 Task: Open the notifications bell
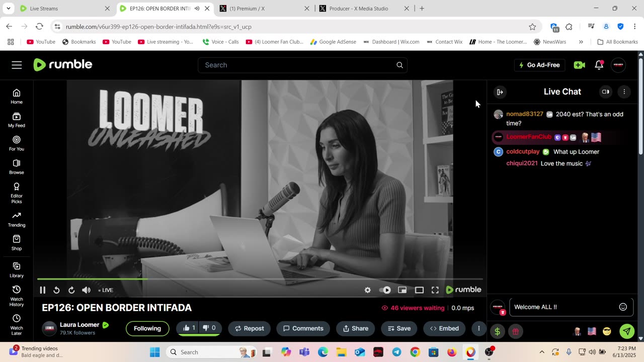coord(599,65)
